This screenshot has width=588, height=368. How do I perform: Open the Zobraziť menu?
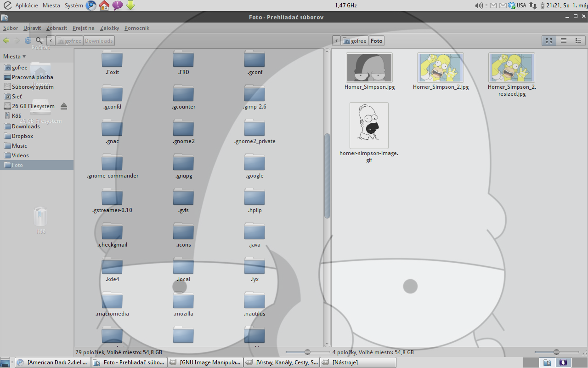click(57, 28)
